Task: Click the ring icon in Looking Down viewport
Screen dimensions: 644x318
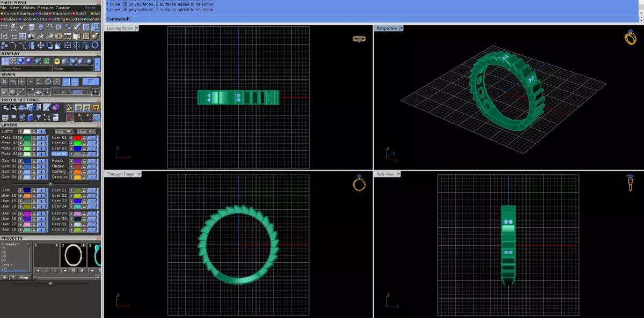Action: coord(359,39)
